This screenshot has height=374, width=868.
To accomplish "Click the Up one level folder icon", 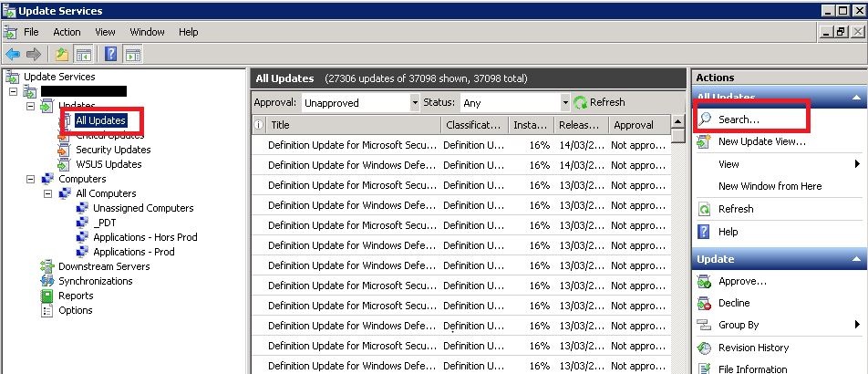I will pyautogui.click(x=62, y=55).
